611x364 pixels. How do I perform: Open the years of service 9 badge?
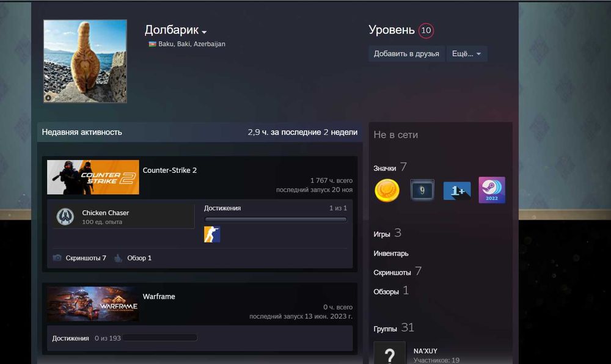422,190
